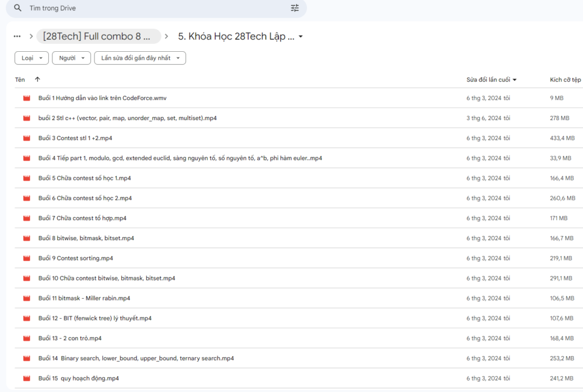Show hidden folders via breadcrumb ellipsis
The image size is (583, 392).
pos(17,36)
